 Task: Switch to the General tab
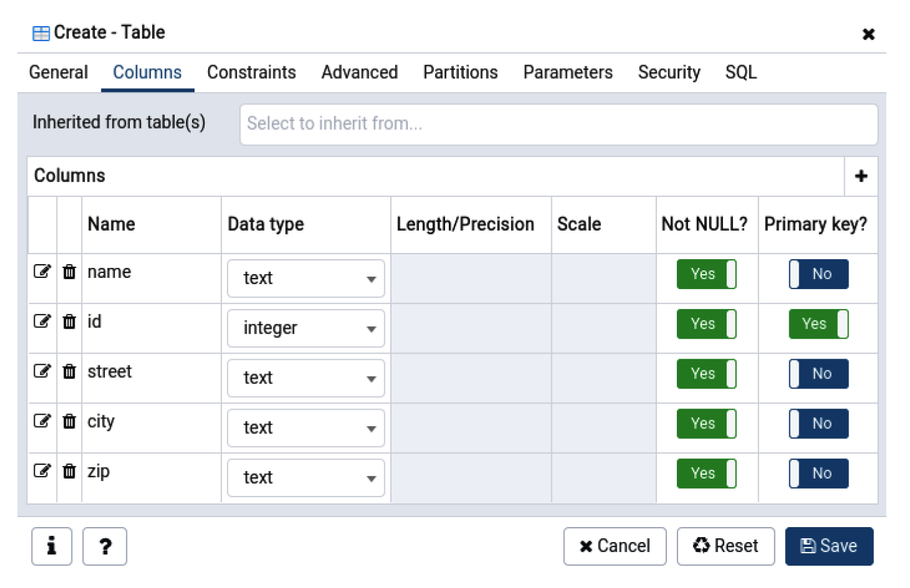58,73
